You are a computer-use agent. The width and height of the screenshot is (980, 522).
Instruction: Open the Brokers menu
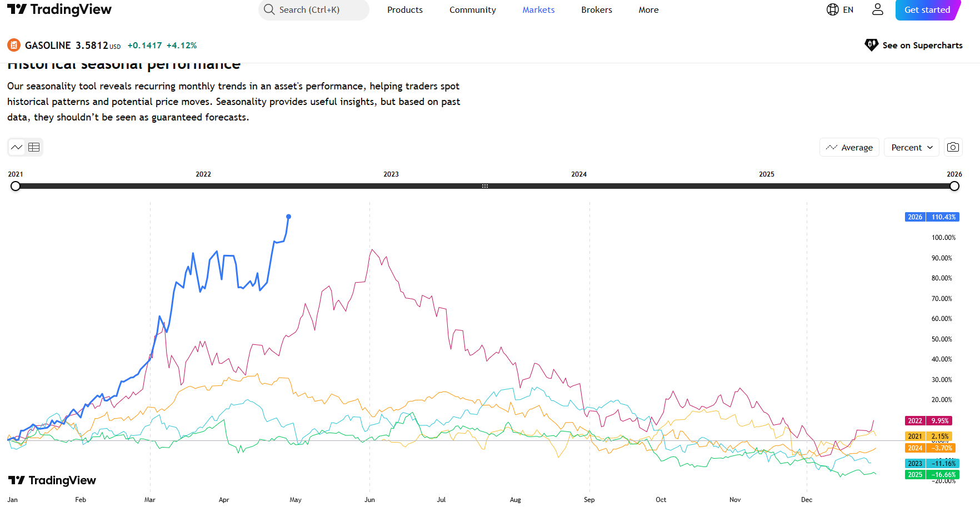[597, 9]
